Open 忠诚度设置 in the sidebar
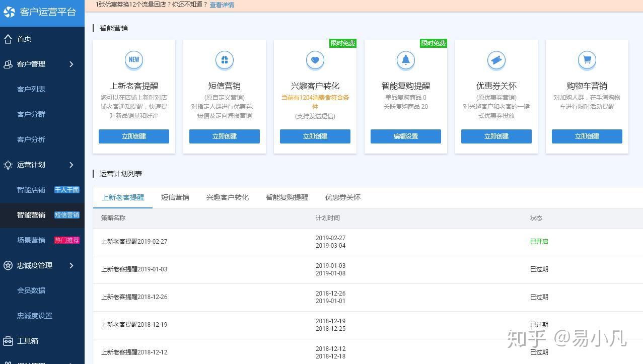This screenshot has width=643, height=364. click(35, 316)
